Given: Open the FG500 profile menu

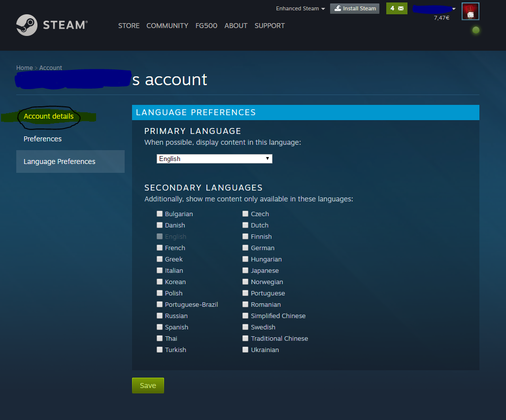Looking at the screenshot, I should pyautogui.click(x=206, y=26).
